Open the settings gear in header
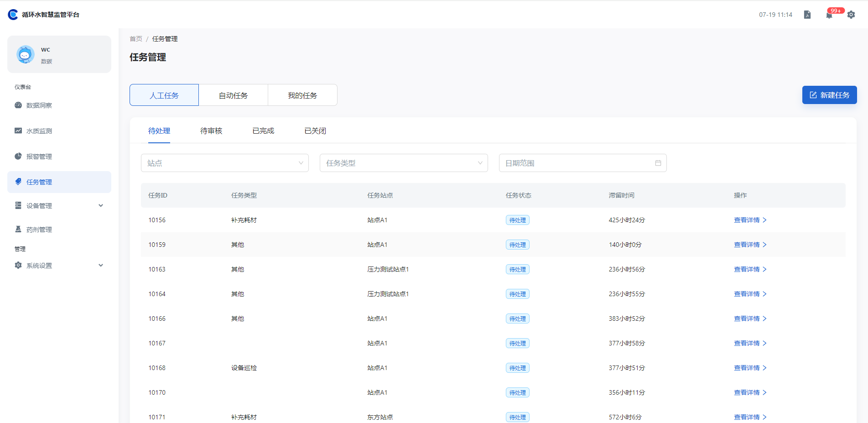This screenshot has height=423, width=868. 851,15
